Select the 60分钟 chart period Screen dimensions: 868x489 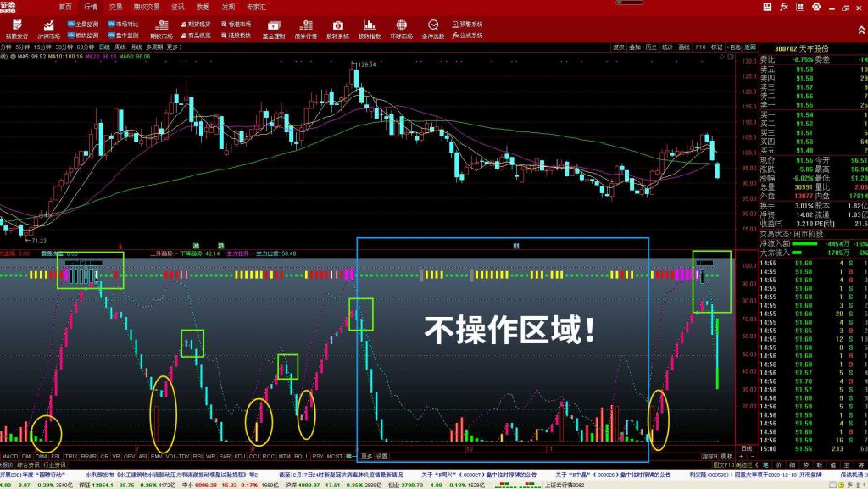pyautogui.click(x=86, y=47)
